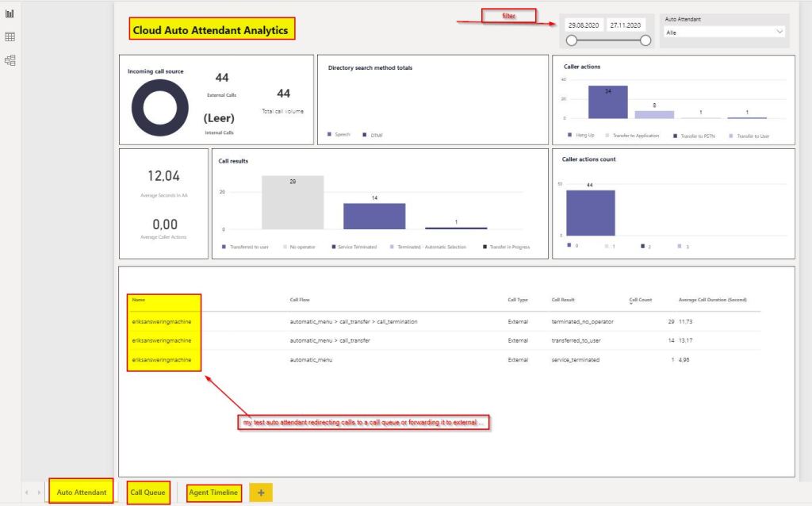This screenshot has width=812, height=506.
Task: Sort by Average Call Duration column header
Action: click(712, 300)
